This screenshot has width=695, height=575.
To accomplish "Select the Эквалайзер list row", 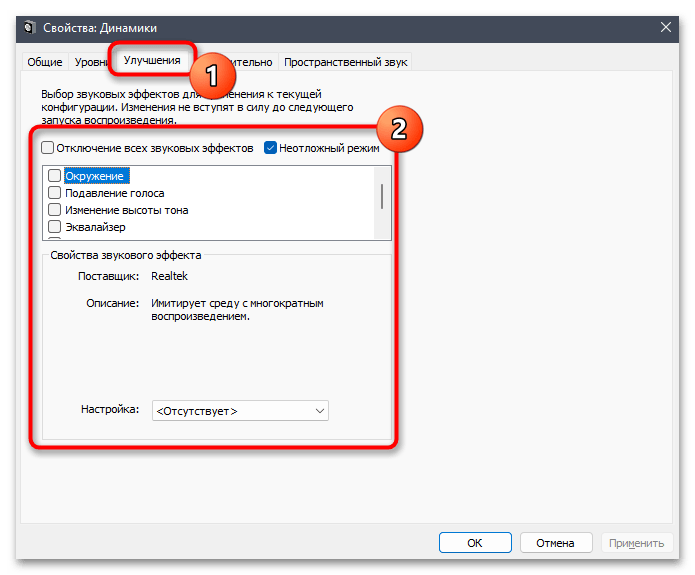I will pyautogui.click(x=95, y=227).
